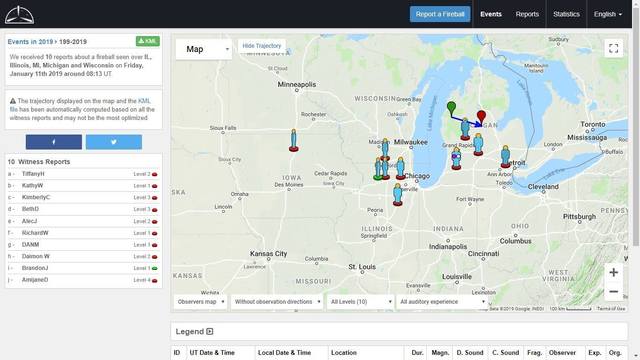Viewport: 640px width, 360px height.
Task: Open the All Levels (10) dropdown
Action: (x=360, y=302)
